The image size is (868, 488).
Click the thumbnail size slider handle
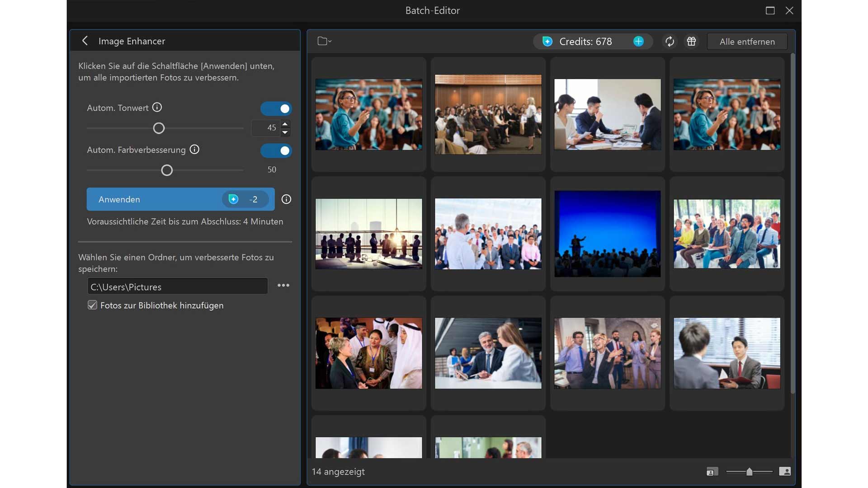(749, 471)
